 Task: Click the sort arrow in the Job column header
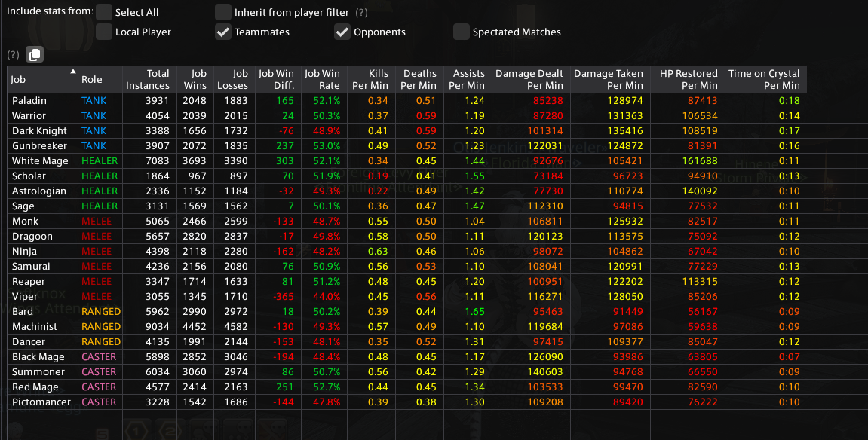coord(72,72)
